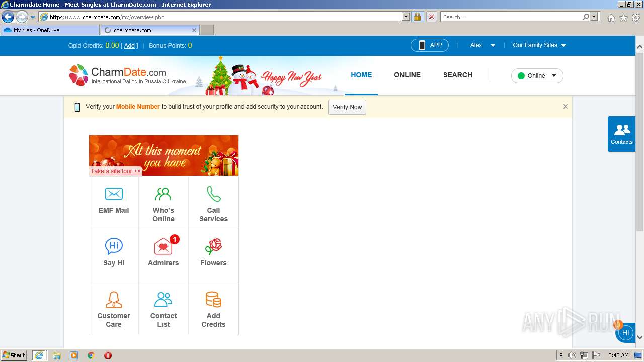Click the search magnifier icon

(x=586, y=17)
